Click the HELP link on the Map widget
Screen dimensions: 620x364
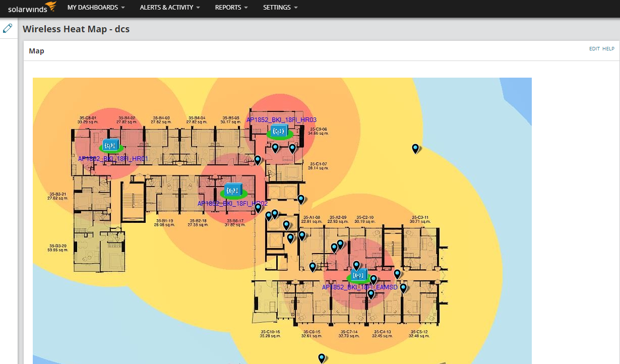tap(608, 49)
